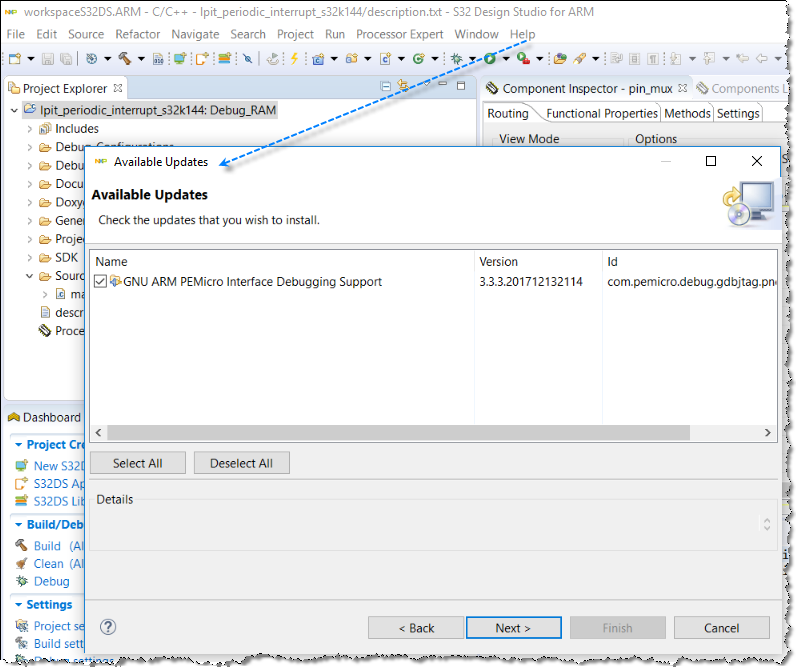This screenshot has height=667, width=796.
Task: Click the new project from example icon
Action: [202, 59]
